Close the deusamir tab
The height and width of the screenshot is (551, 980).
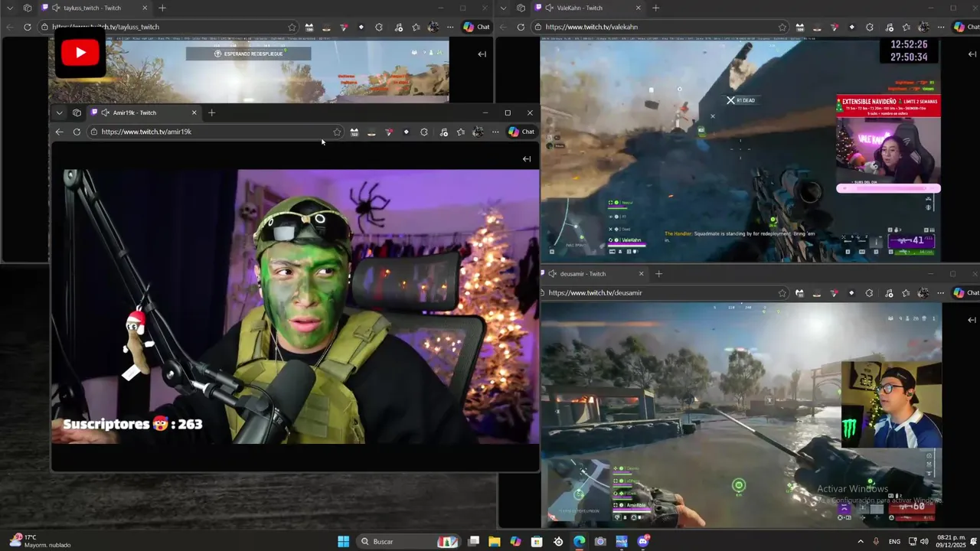point(642,274)
